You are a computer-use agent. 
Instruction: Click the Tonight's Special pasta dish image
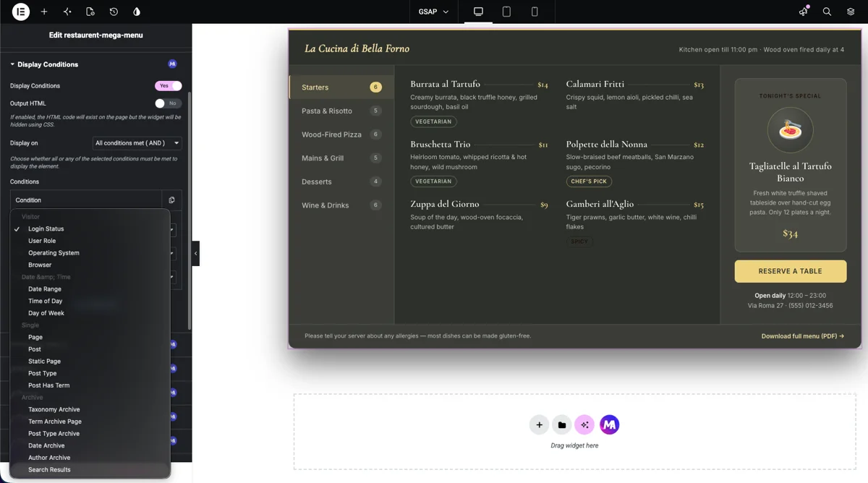click(x=790, y=130)
